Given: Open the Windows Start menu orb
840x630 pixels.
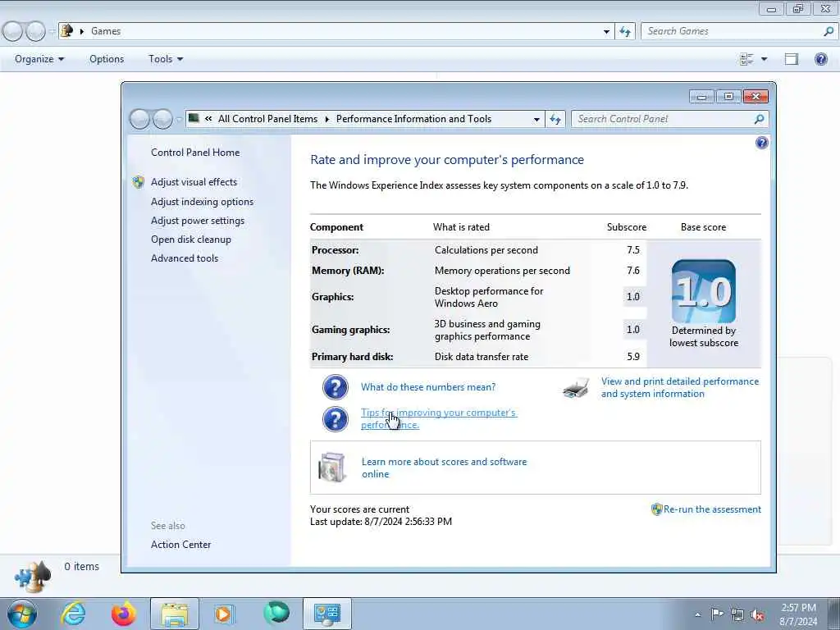Looking at the screenshot, I should click(x=22, y=614).
